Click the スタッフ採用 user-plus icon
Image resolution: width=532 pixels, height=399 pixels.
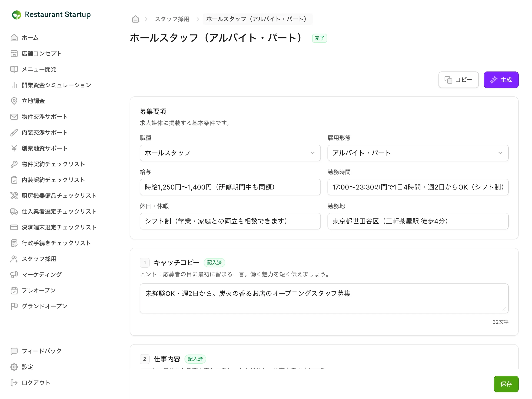point(14,259)
